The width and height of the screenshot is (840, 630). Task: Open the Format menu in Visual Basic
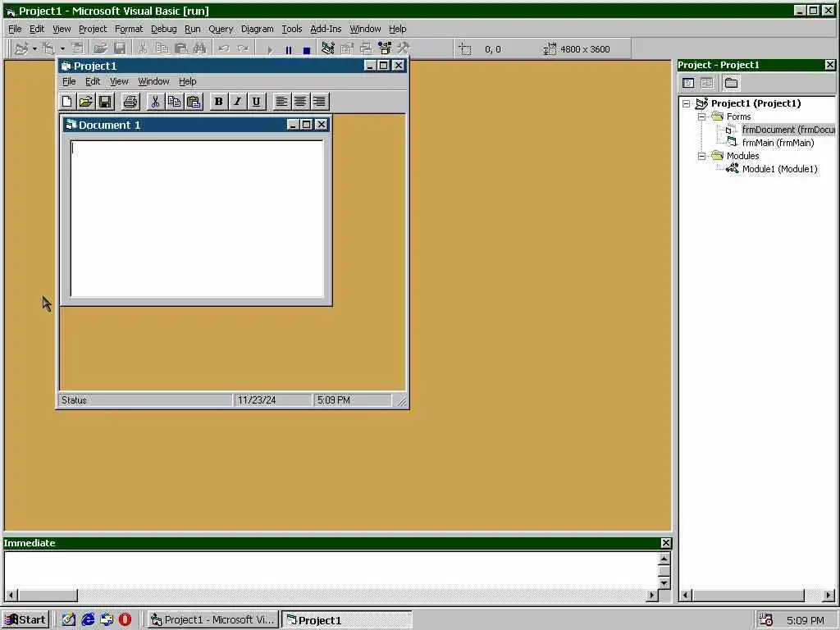pos(129,29)
